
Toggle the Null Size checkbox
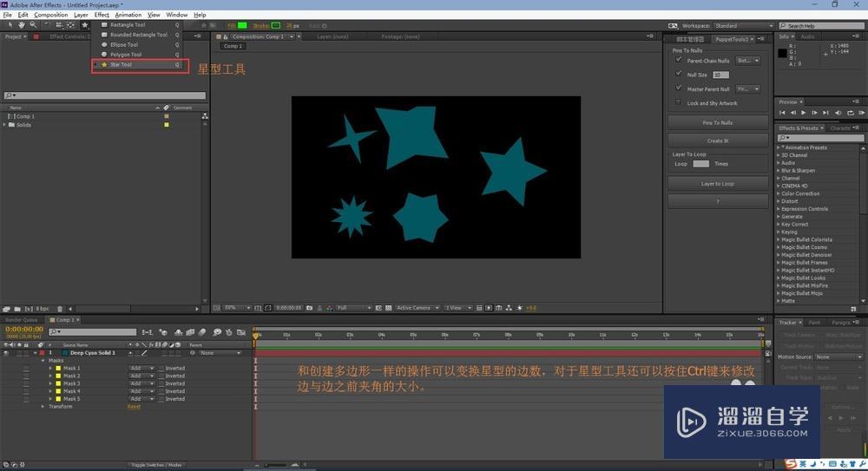pos(679,74)
